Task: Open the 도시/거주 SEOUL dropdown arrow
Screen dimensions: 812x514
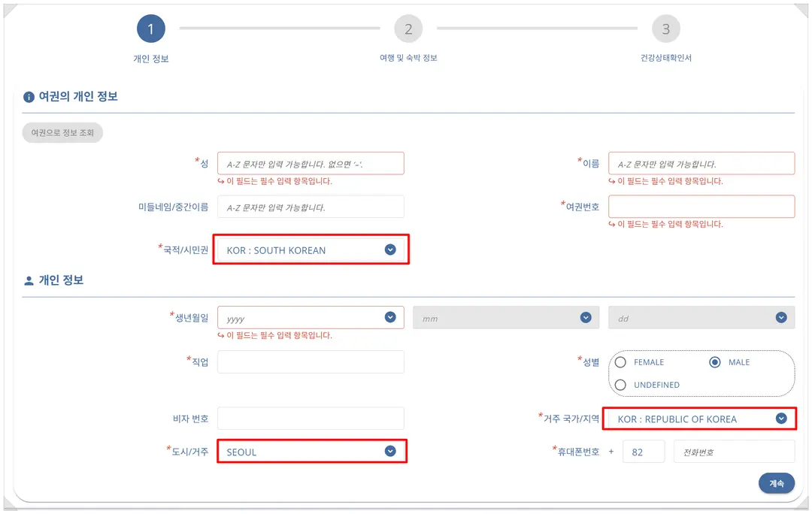Action: coord(390,451)
